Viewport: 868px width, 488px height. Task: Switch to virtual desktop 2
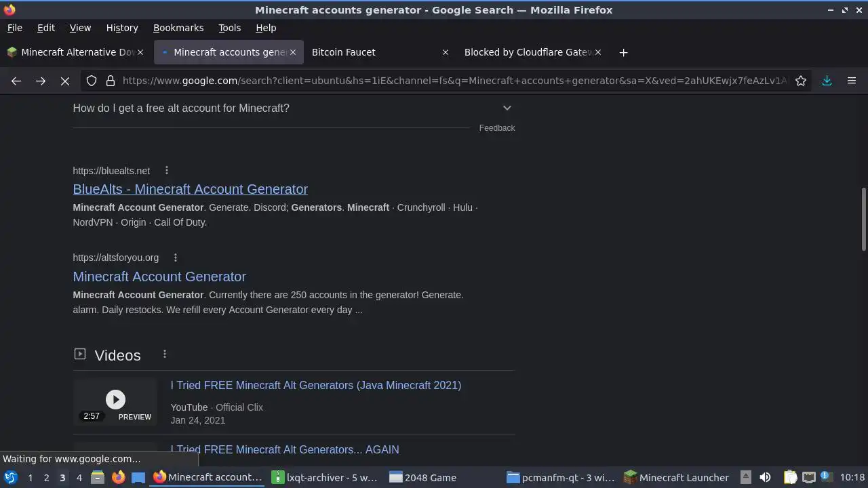coord(46,478)
